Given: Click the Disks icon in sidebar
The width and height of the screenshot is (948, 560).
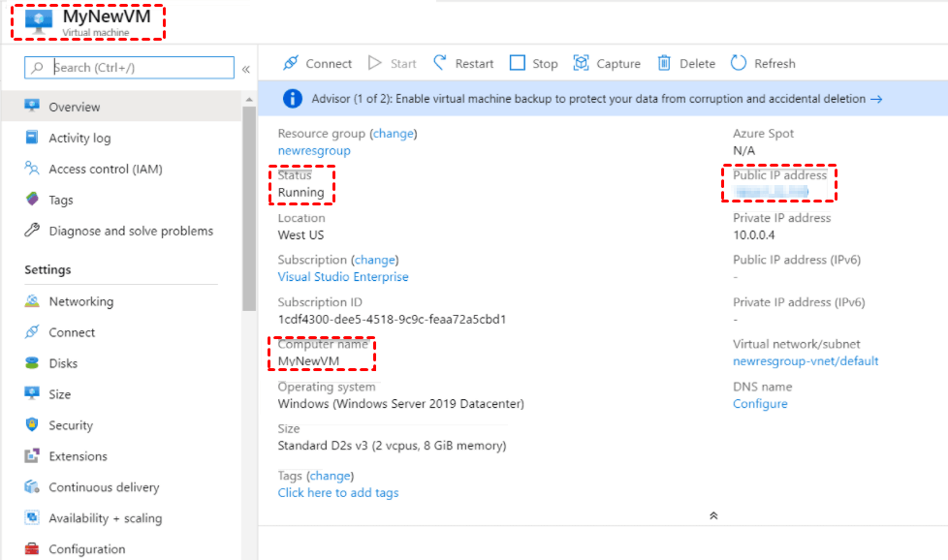Looking at the screenshot, I should (32, 363).
